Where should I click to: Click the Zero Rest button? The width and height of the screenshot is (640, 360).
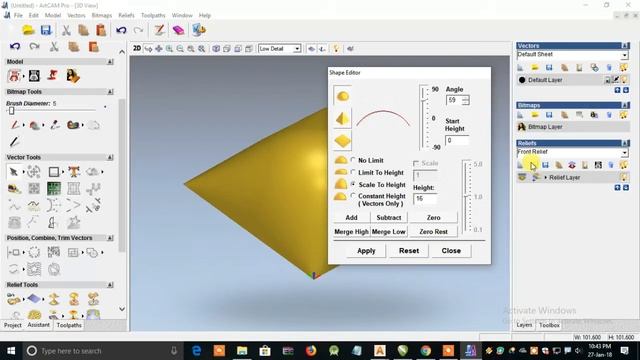433,231
